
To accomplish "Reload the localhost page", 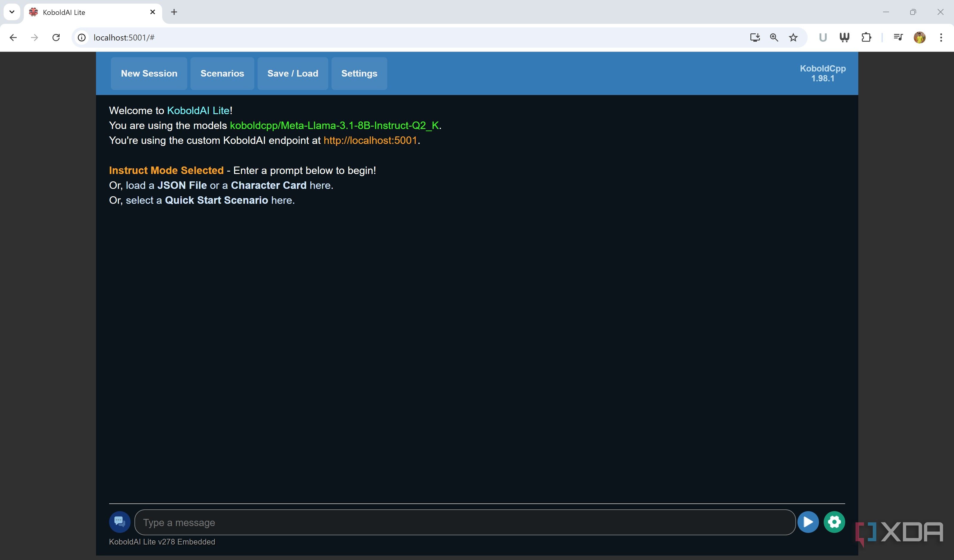I will (x=56, y=38).
